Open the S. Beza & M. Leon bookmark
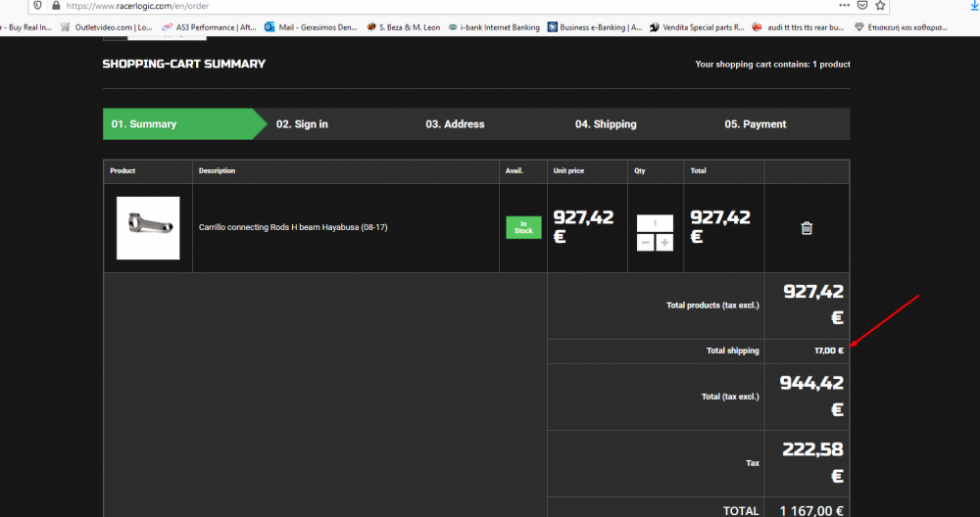Viewport: 980px width, 517px height. 403,27
